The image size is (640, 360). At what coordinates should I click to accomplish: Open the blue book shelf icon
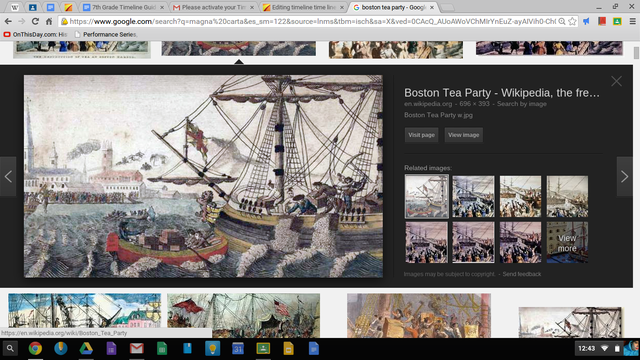click(187, 349)
